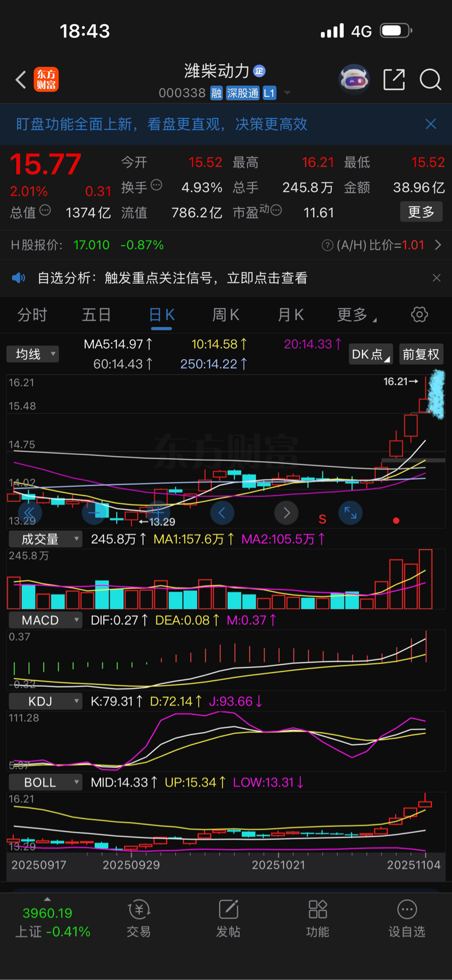Open the 更多 quote details button
This screenshot has height=980, width=452.
coord(421,212)
